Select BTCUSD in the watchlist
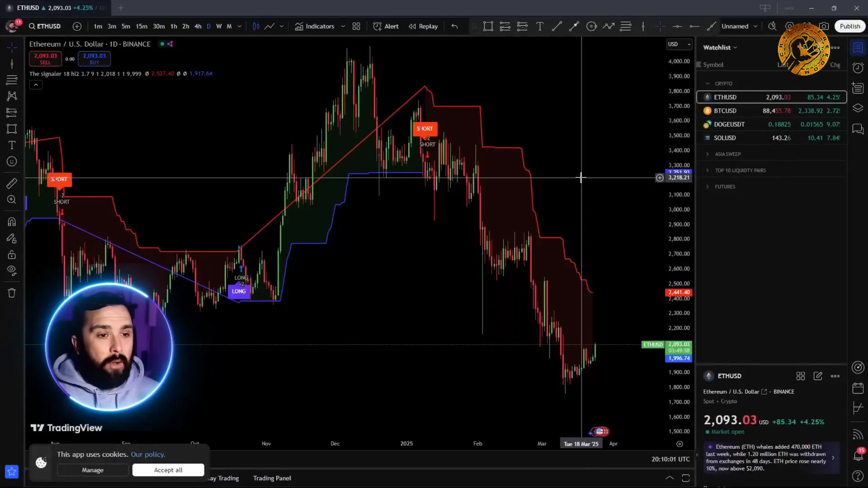Image resolution: width=868 pixels, height=488 pixels. point(772,111)
